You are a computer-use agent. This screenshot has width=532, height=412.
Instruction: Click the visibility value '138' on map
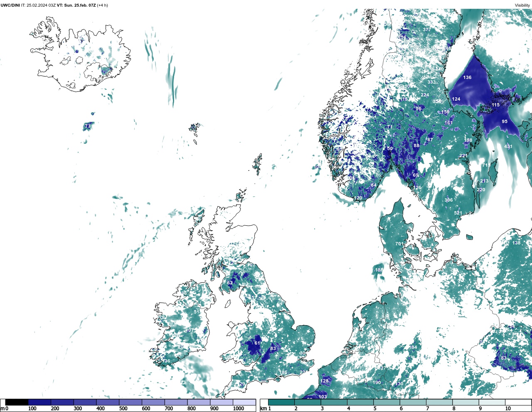click(x=516, y=243)
